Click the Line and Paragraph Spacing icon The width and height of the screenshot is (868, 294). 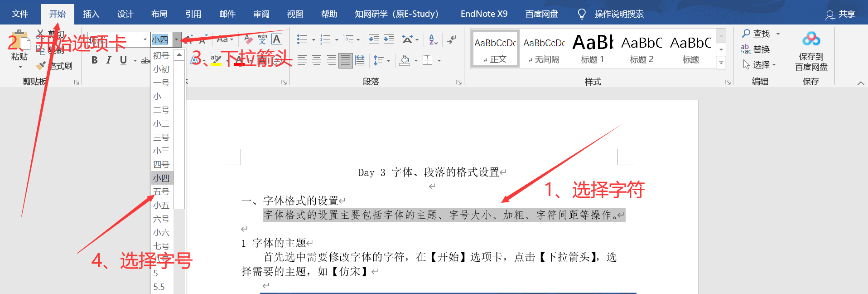click(378, 60)
